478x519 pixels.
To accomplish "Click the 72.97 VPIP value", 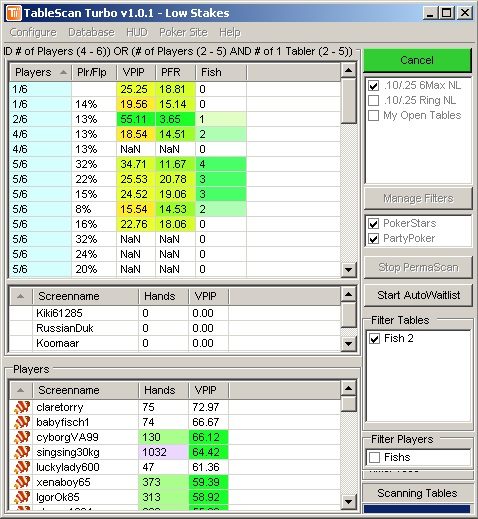I will coord(206,407).
